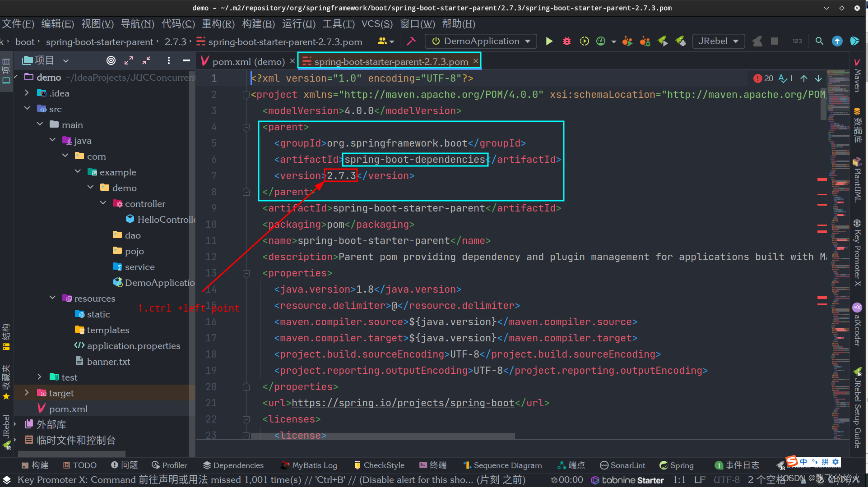Click the error count indicator showing 20

tap(763, 78)
